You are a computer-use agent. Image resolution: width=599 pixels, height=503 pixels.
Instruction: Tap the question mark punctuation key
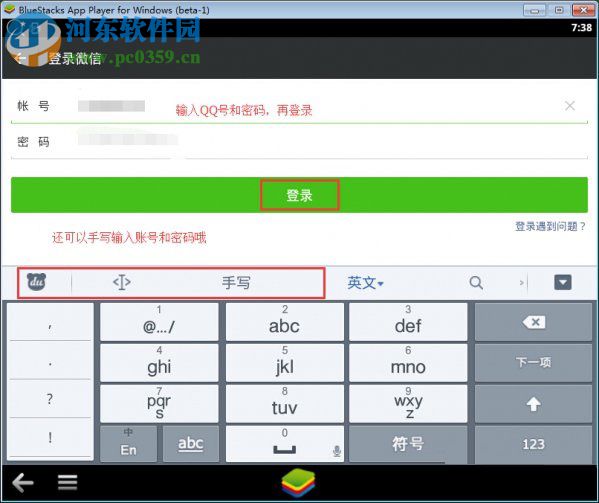tap(50, 399)
